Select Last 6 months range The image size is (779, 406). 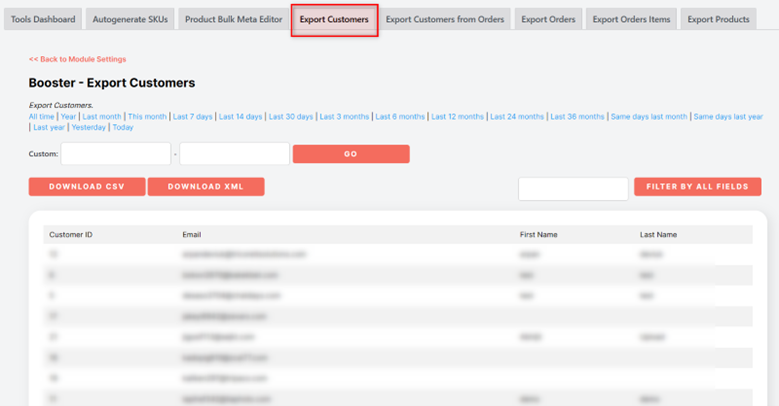[x=400, y=116]
